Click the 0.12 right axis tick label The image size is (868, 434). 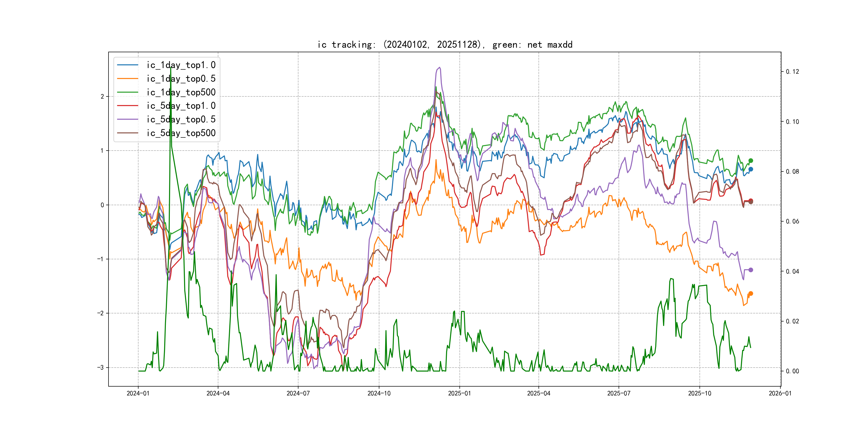pos(792,72)
